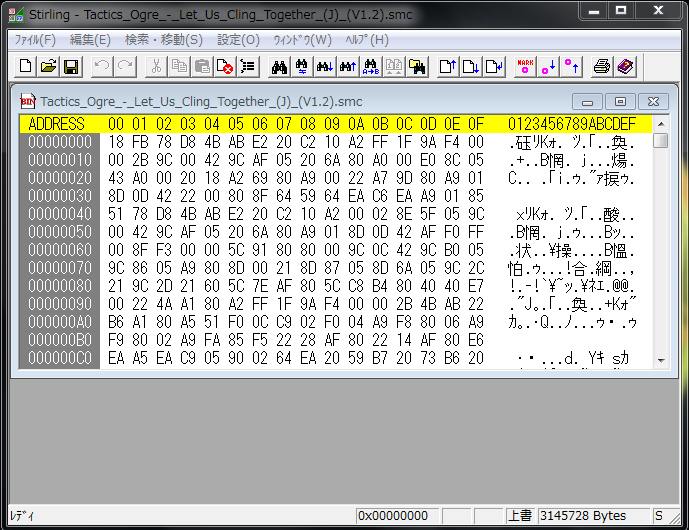Click the scrollbar up arrow
The height and width of the screenshot is (530, 689).
661,124
